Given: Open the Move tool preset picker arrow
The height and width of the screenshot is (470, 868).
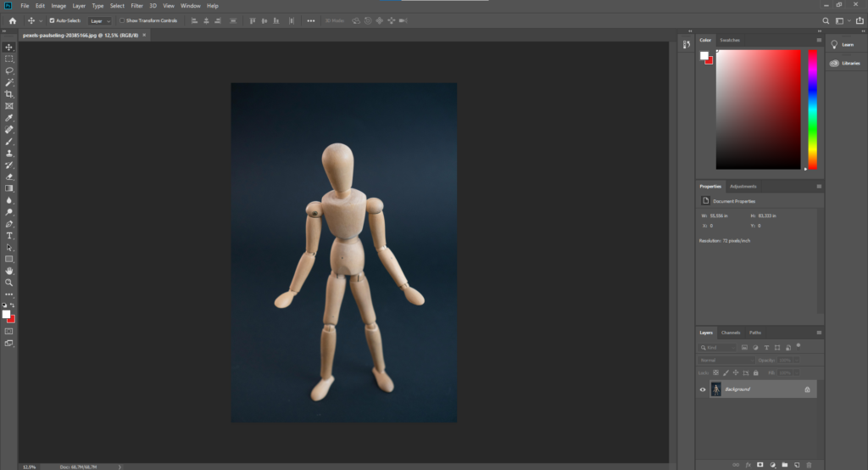Looking at the screenshot, I should coord(41,20).
